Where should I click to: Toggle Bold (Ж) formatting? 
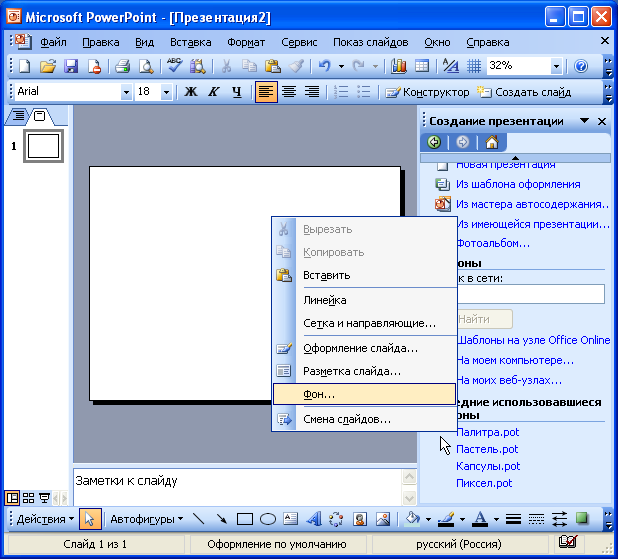191,92
